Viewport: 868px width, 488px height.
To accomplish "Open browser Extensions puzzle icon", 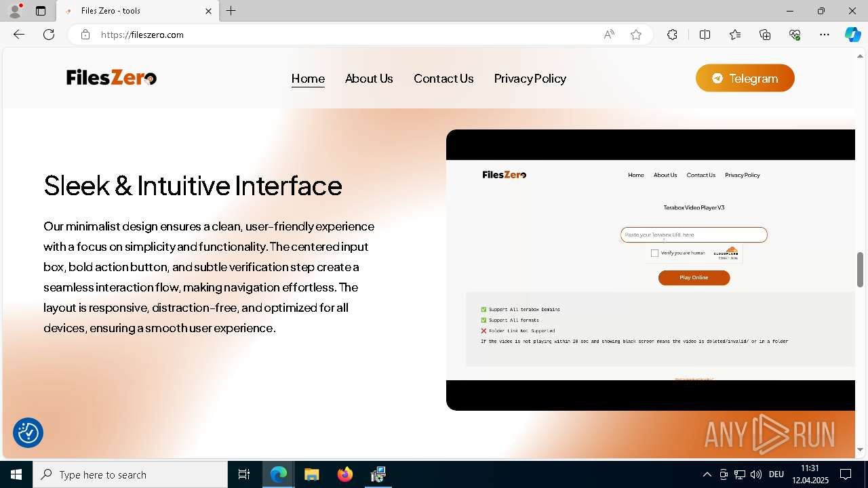I will (672, 35).
